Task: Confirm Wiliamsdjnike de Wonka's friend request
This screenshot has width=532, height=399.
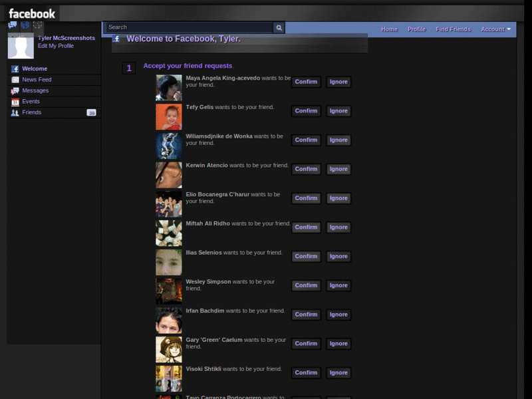Action: (x=306, y=140)
